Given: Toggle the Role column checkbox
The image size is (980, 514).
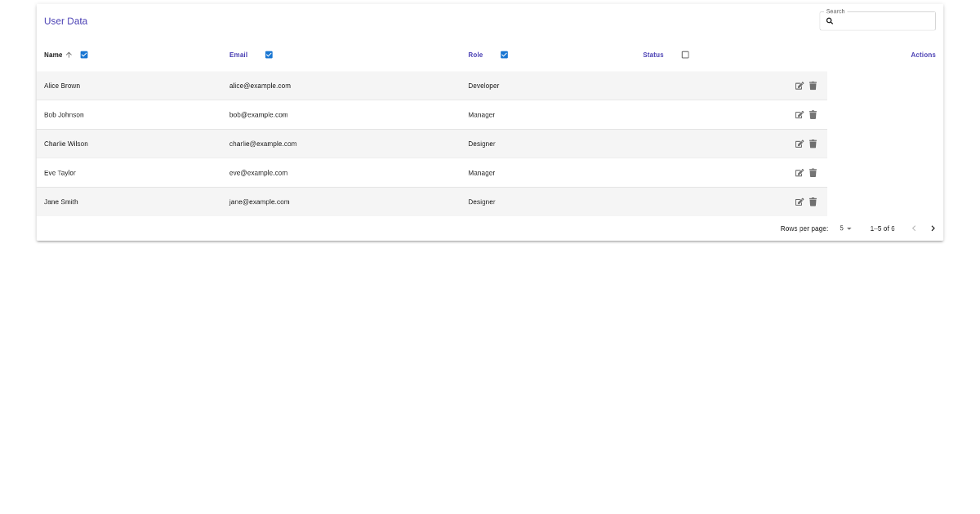Looking at the screenshot, I should (504, 55).
